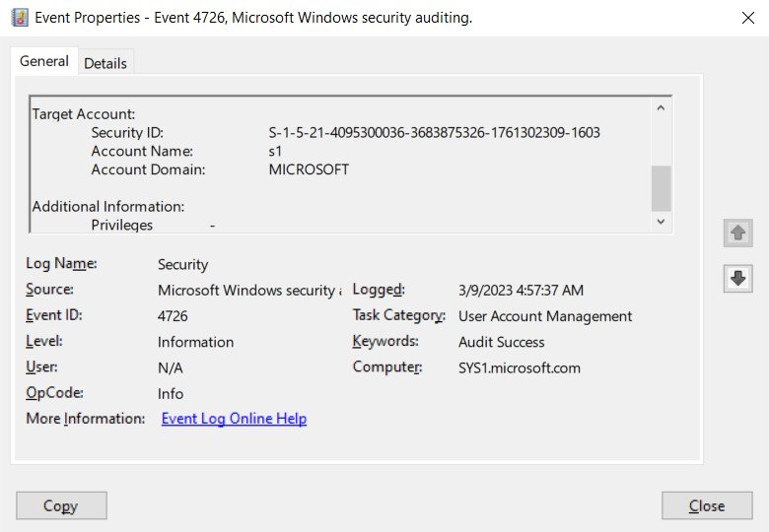This screenshot has height=532, width=769.
Task: Click the description box scrollbar thumb
Action: tap(661, 188)
